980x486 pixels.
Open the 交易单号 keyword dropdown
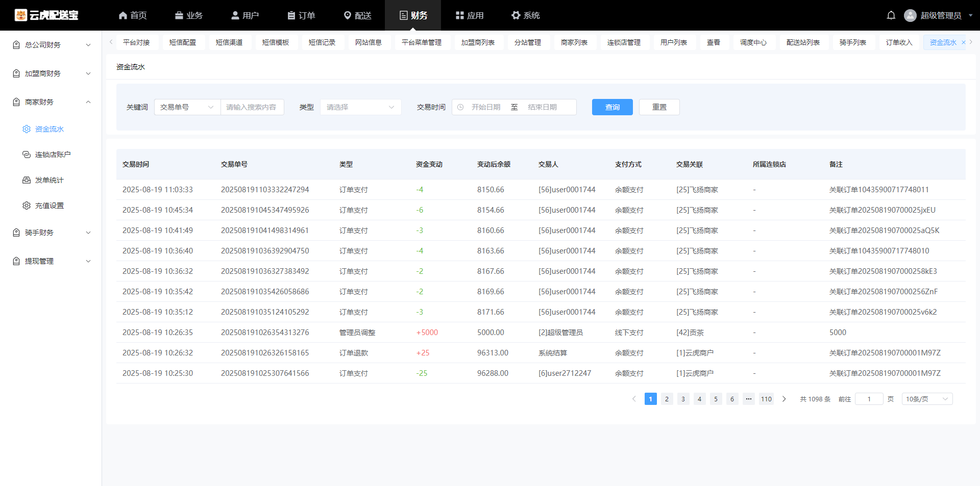tap(187, 107)
